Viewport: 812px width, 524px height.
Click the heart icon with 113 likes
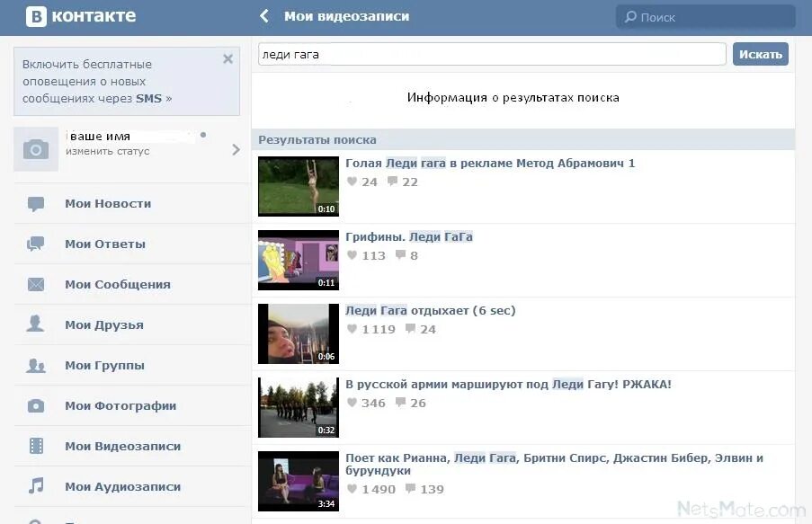(352, 254)
